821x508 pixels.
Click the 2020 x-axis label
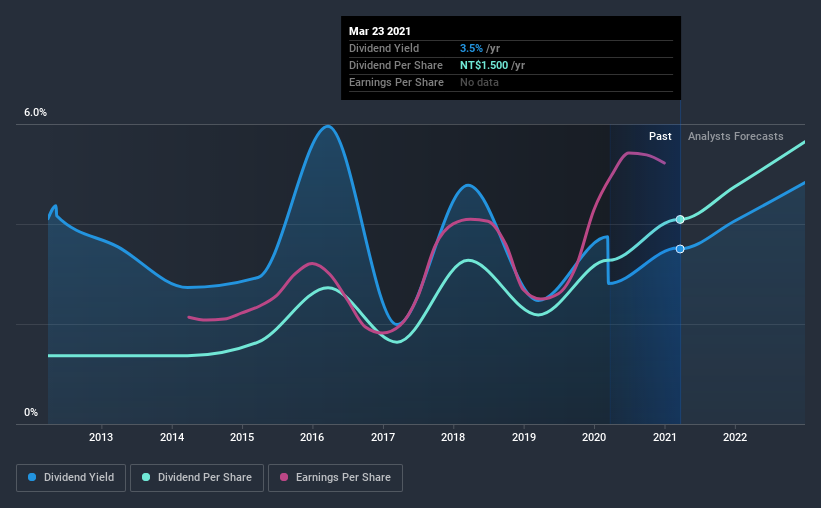pyautogui.click(x=594, y=437)
